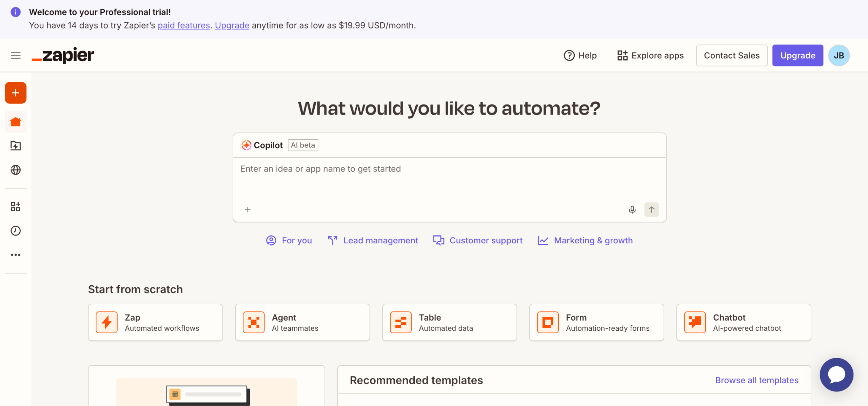Open the Home icon in sidebar
The width and height of the screenshot is (868, 406).
16,122
